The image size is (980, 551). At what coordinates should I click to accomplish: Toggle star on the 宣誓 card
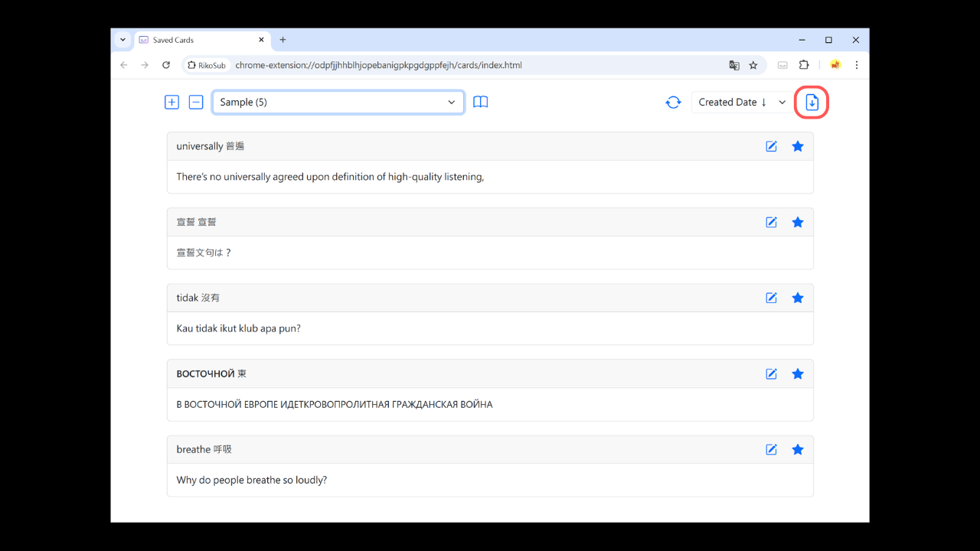(x=798, y=222)
